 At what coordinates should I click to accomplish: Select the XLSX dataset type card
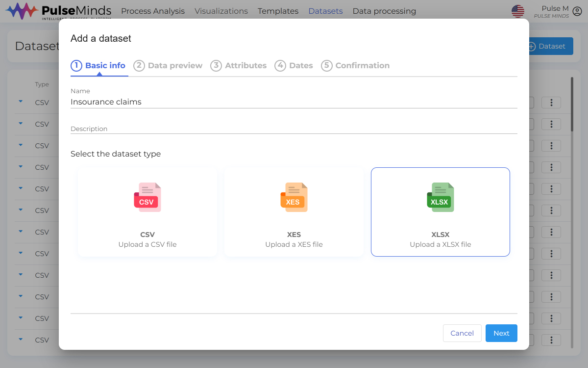440,212
